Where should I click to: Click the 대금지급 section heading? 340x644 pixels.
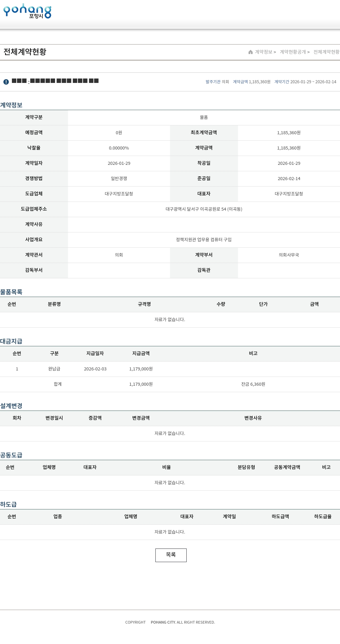click(x=11, y=341)
